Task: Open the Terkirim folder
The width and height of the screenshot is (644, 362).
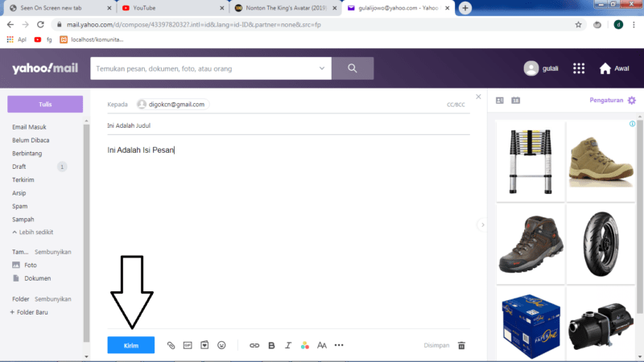Action: click(23, 179)
